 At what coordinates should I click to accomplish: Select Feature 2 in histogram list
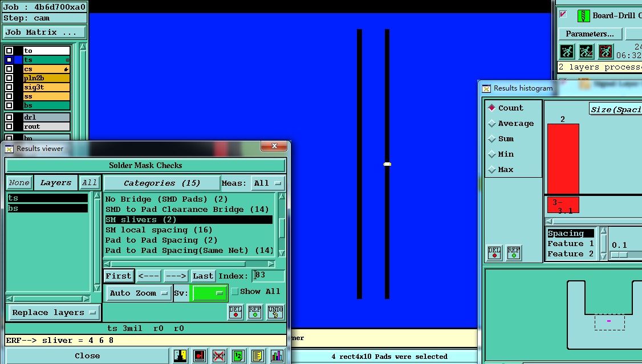click(570, 254)
